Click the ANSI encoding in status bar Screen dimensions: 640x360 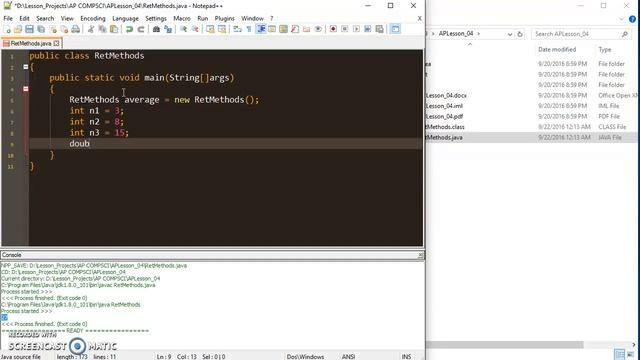[348, 357]
